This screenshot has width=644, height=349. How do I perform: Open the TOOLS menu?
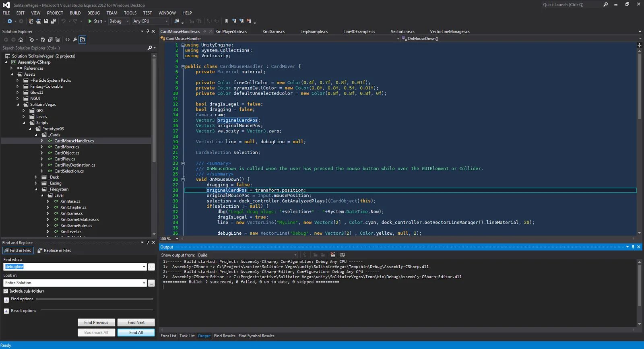pos(130,13)
